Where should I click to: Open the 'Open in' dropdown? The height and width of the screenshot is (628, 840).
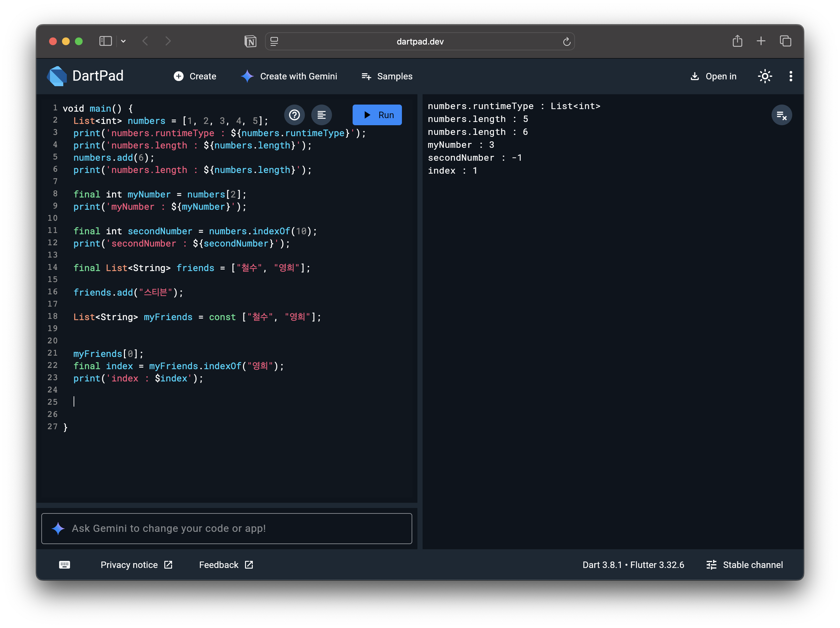713,76
